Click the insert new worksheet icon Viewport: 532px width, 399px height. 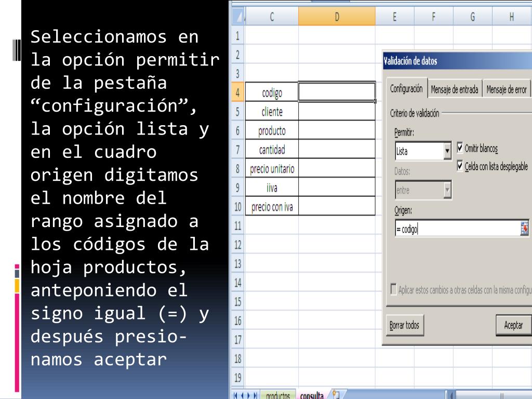336,395
